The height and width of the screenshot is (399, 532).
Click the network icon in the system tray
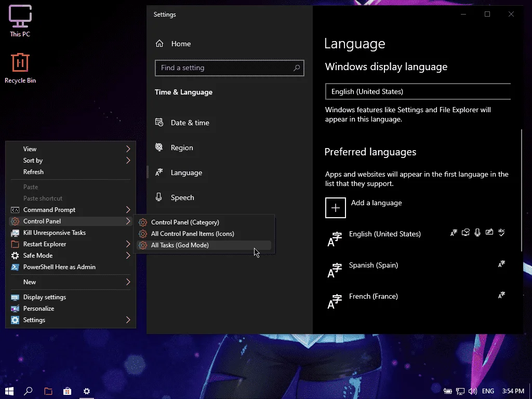(460, 391)
